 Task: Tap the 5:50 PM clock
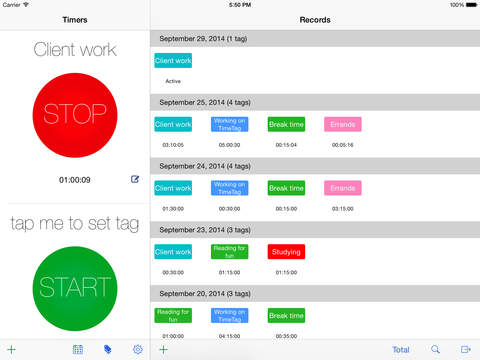pos(240,5)
